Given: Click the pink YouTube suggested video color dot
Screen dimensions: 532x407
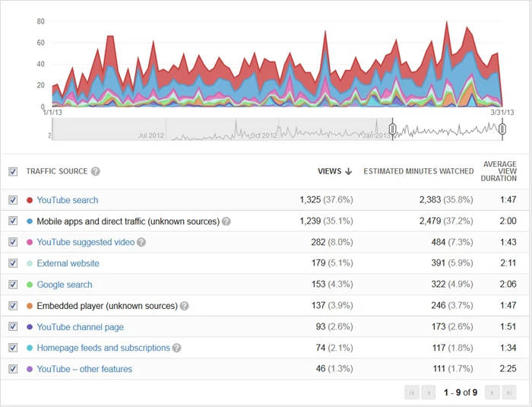Looking at the screenshot, I should (x=30, y=242).
